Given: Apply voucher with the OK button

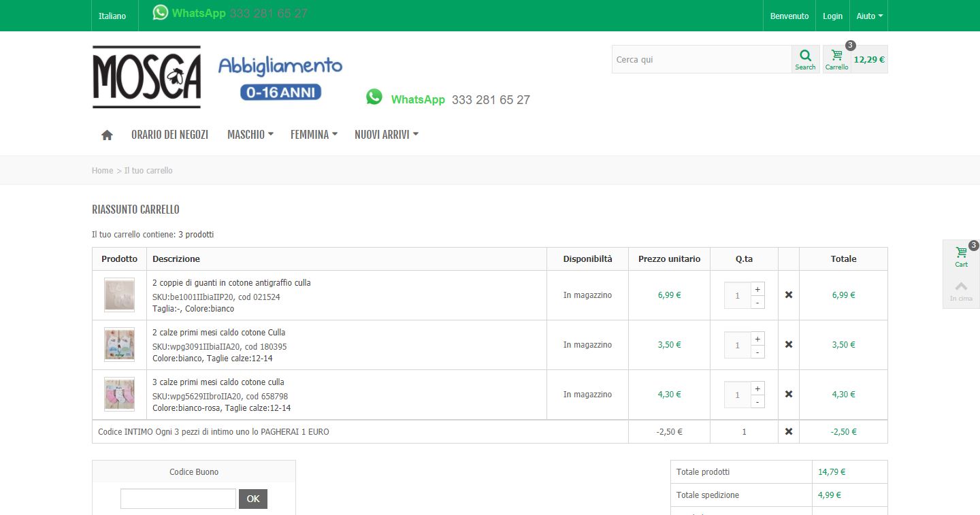Looking at the screenshot, I should point(253,499).
